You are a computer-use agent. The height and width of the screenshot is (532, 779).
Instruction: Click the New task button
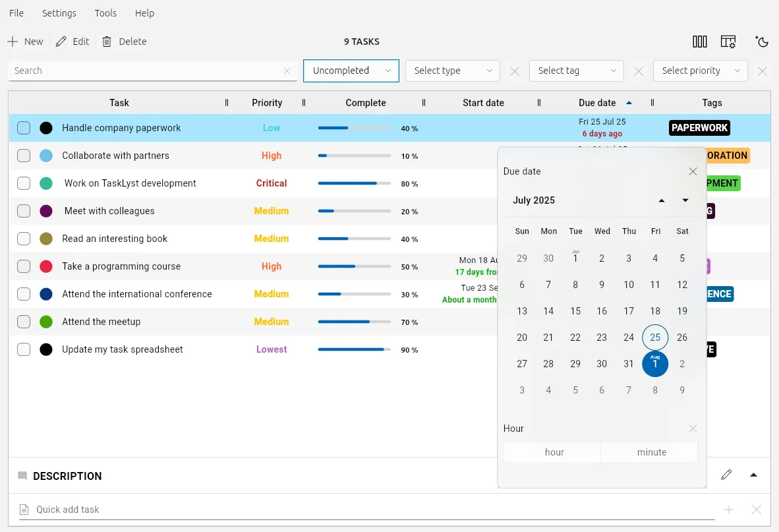point(26,42)
